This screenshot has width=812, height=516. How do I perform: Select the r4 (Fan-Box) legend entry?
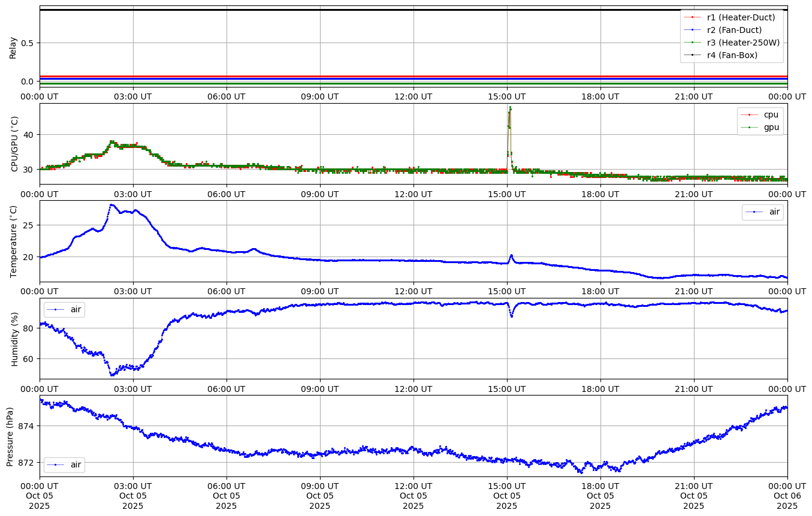[x=732, y=55]
